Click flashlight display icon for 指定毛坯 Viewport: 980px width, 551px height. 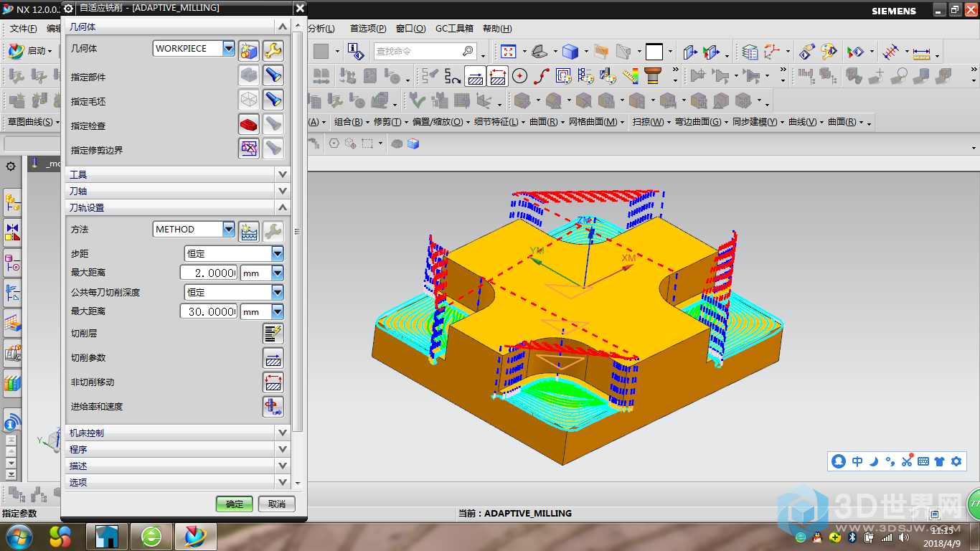point(273,100)
